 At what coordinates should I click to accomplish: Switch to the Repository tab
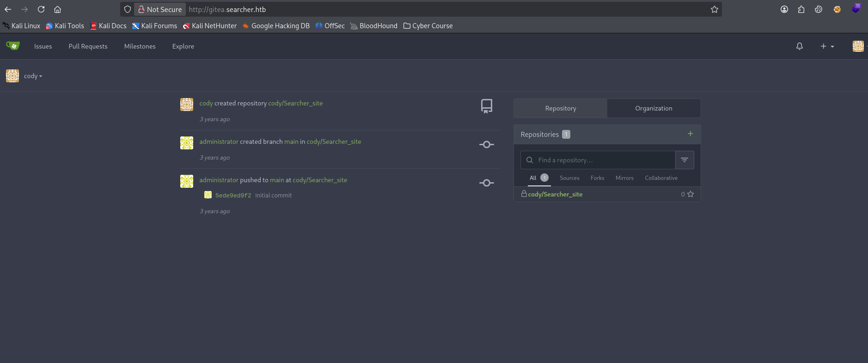(x=561, y=108)
